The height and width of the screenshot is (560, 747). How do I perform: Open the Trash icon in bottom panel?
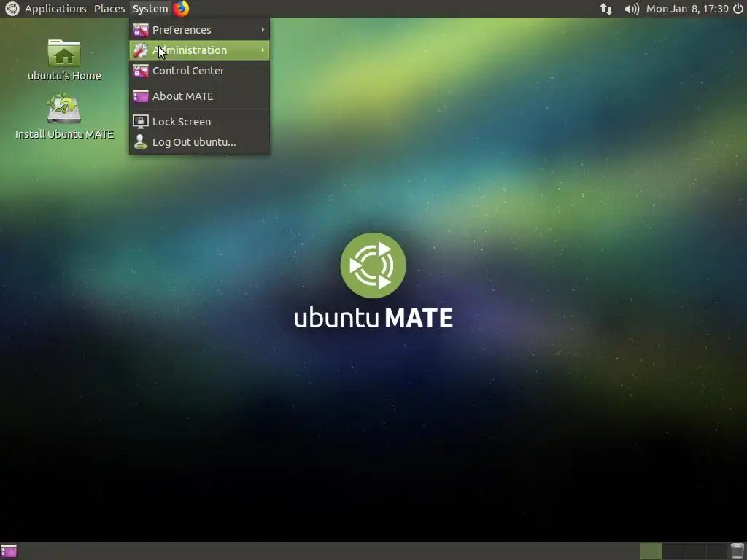(x=738, y=551)
